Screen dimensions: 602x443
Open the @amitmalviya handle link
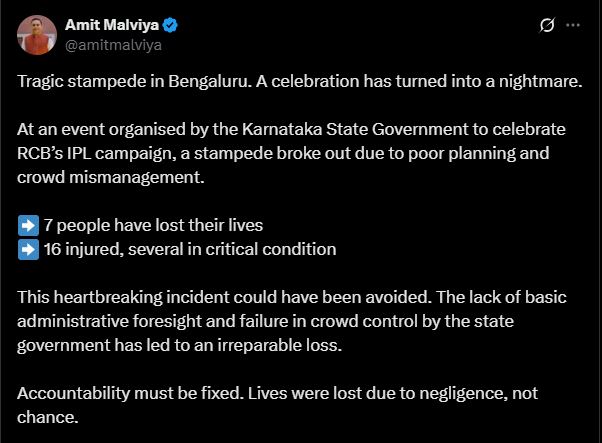(x=113, y=44)
